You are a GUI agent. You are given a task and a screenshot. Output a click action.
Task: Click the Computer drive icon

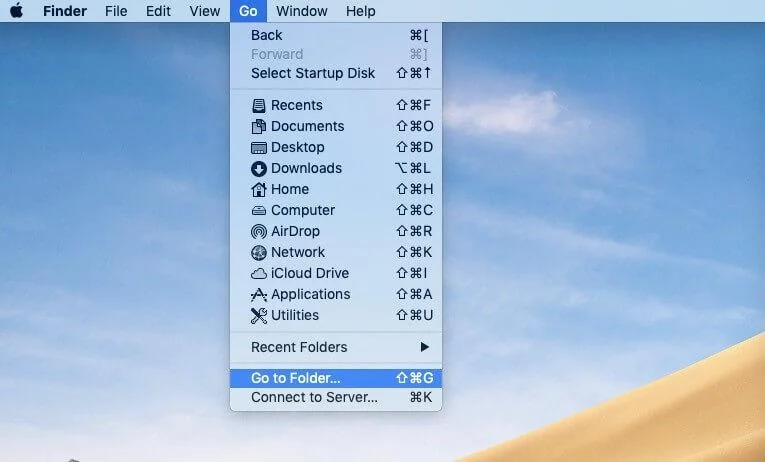259,210
